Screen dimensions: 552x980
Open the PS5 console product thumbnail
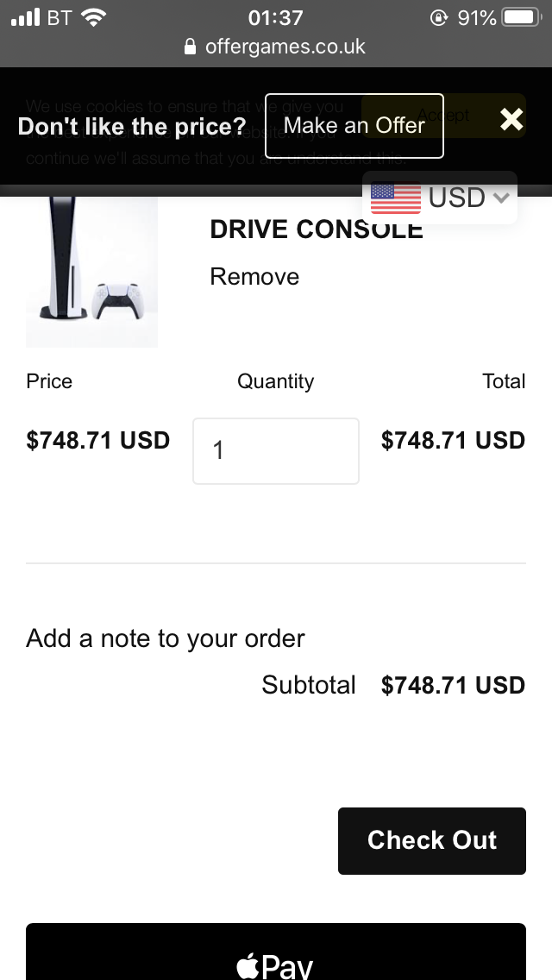[92, 272]
